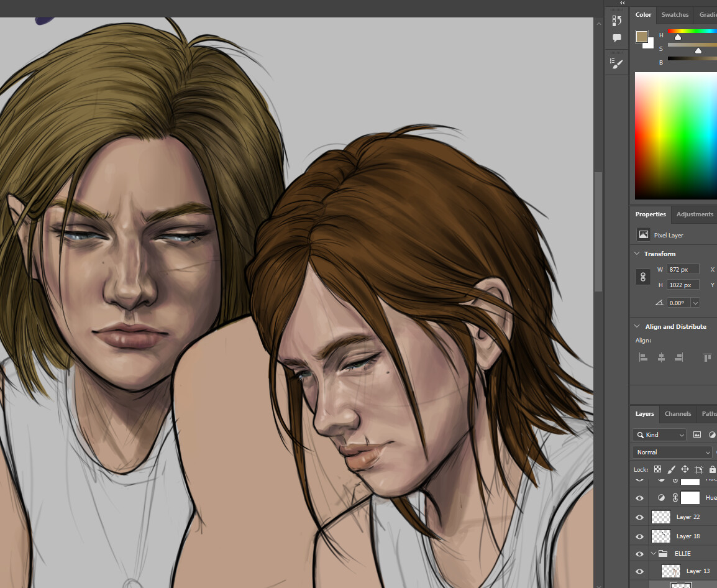The height and width of the screenshot is (588, 717).
Task: Open the Properties tab
Action: 651,214
